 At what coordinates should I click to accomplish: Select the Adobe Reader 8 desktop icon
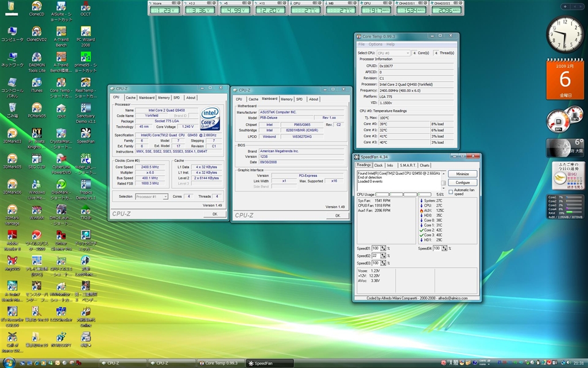tap(13, 240)
